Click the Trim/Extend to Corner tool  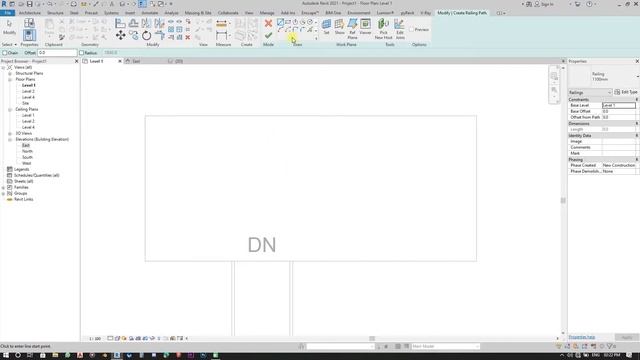pyautogui.click(x=160, y=36)
